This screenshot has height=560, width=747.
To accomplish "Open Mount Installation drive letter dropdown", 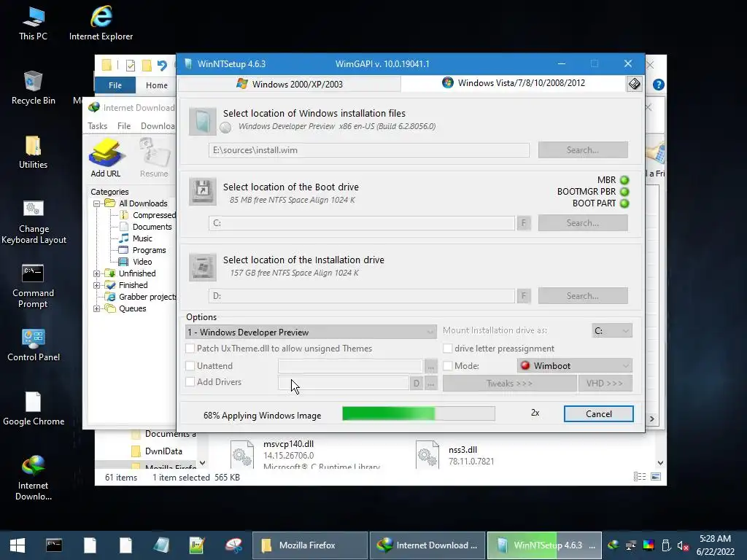I will point(612,330).
